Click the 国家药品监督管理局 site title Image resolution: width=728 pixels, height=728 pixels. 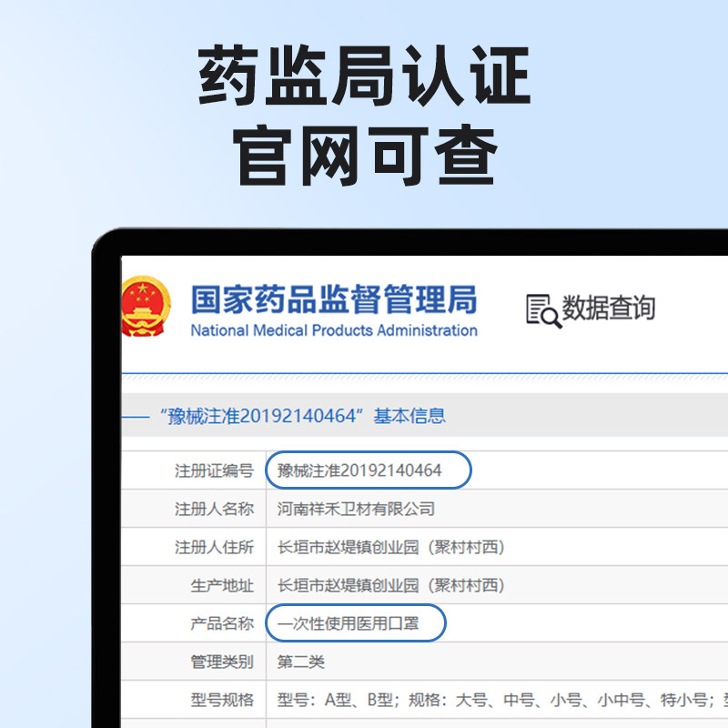click(334, 299)
